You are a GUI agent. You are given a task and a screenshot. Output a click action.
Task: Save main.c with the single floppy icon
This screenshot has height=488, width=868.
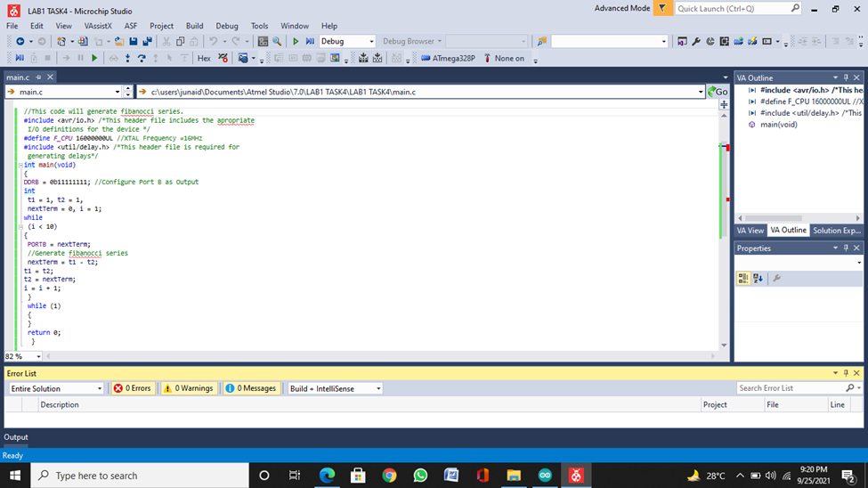(x=134, y=42)
